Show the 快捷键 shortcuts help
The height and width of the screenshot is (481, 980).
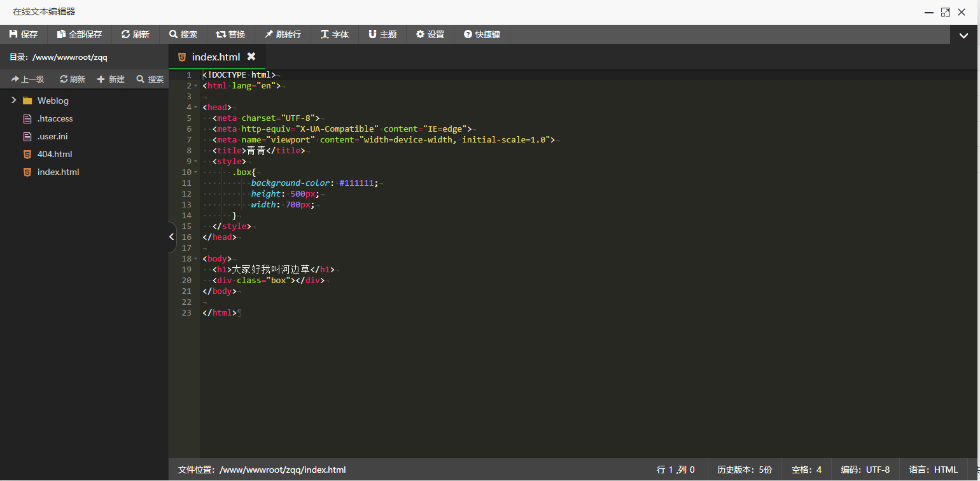coord(482,34)
